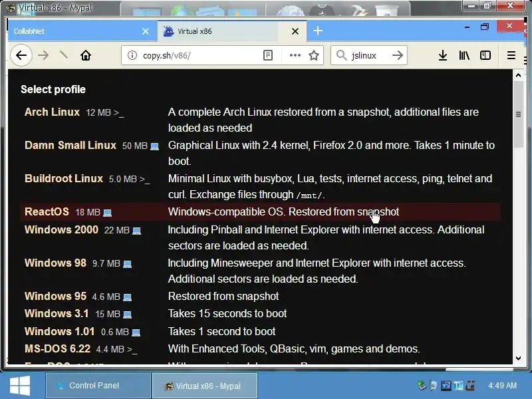
Task: Click the MS-DOS 6.22 terminal prompt icon
Action: click(x=132, y=350)
